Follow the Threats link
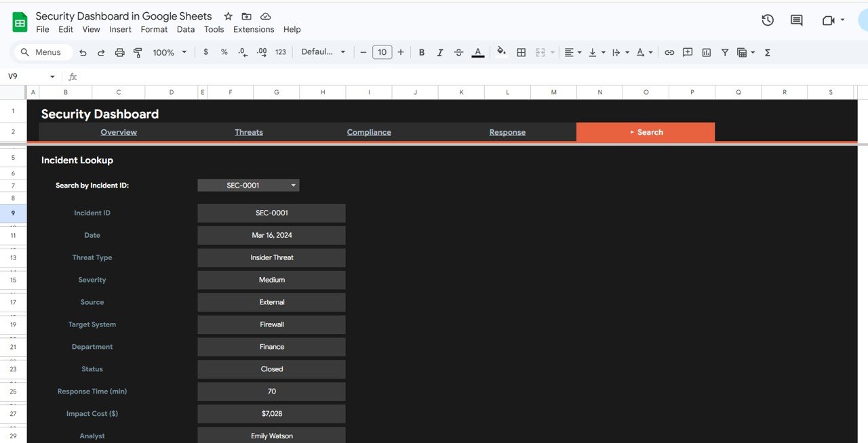This screenshot has height=443, width=868. 248,132
